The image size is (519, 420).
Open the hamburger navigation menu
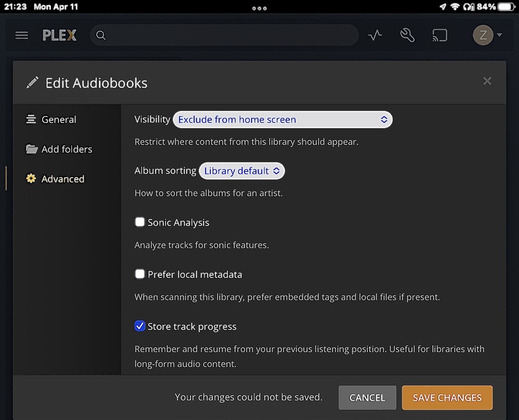click(22, 35)
